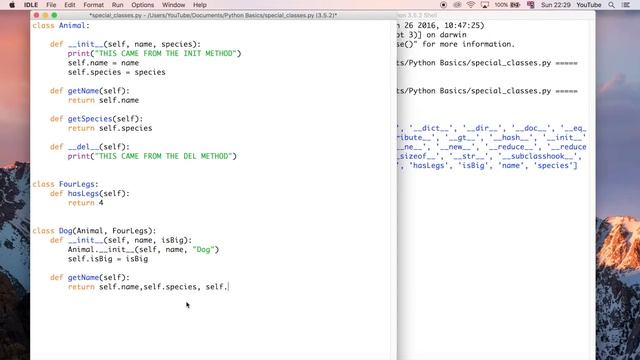Click the second special_classes.py RESTART line in Shell
The width and height of the screenshot is (640, 360).
coord(487,91)
